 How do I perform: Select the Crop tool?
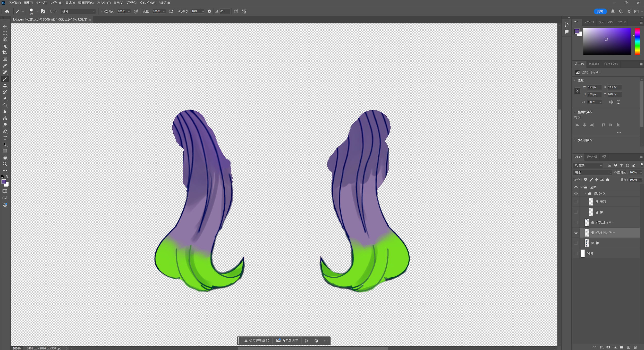coord(5,53)
